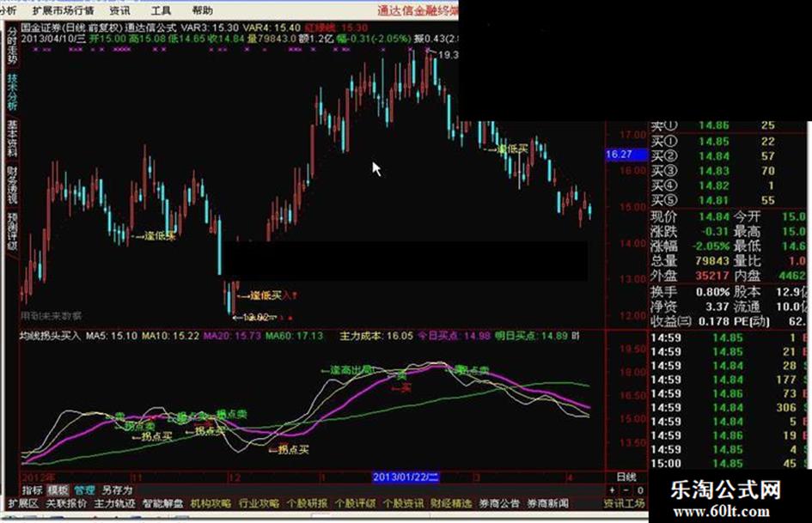Click the 涨幅 -2.05% field
812x523 pixels.
tap(690, 246)
